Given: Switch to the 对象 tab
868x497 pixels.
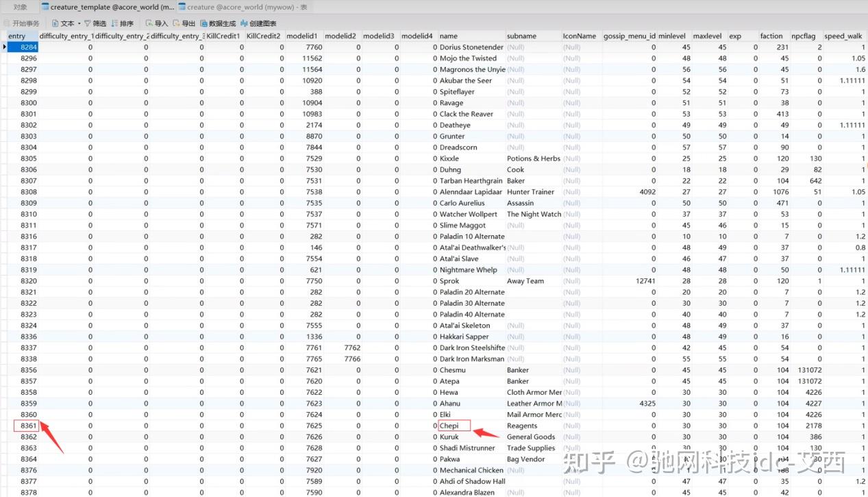Looking at the screenshot, I should 21,7.
